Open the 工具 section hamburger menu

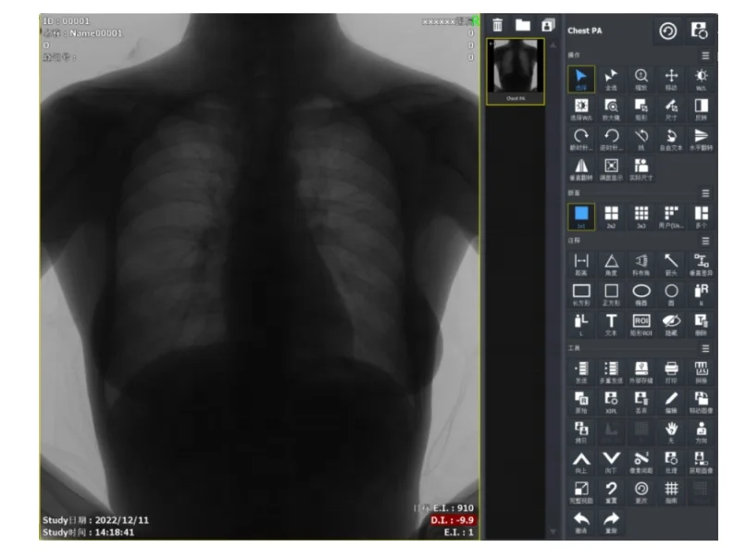(x=705, y=349)
